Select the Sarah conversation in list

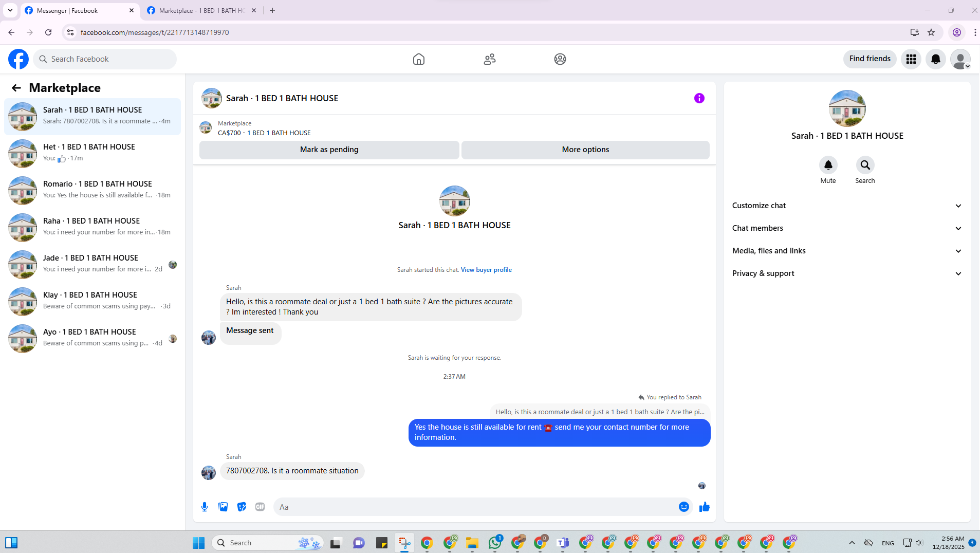[93, 117]
